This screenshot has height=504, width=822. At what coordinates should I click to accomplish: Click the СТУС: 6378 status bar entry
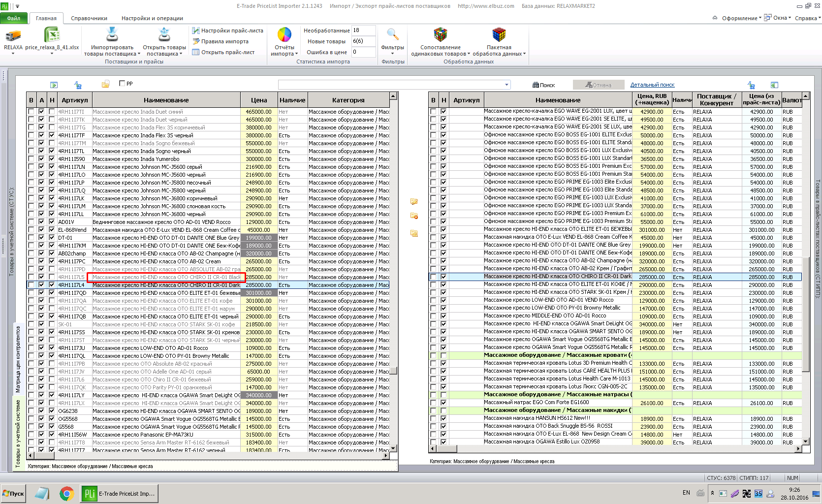[721, 478]
